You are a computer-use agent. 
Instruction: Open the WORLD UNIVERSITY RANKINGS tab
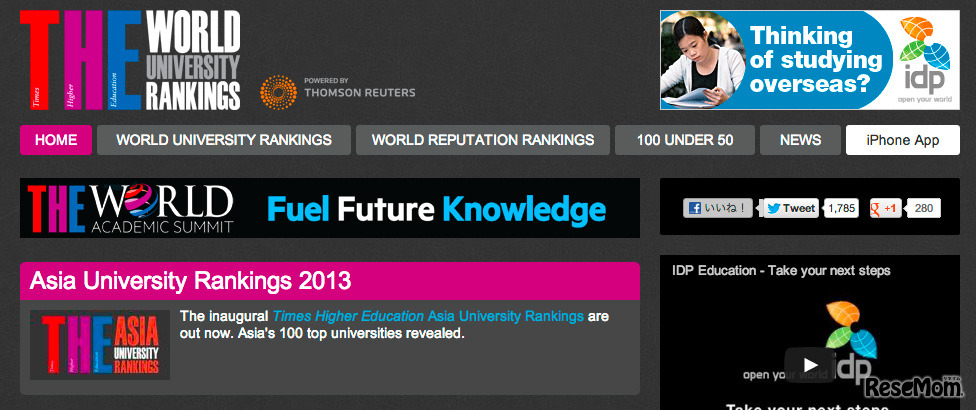pos(224,140)
